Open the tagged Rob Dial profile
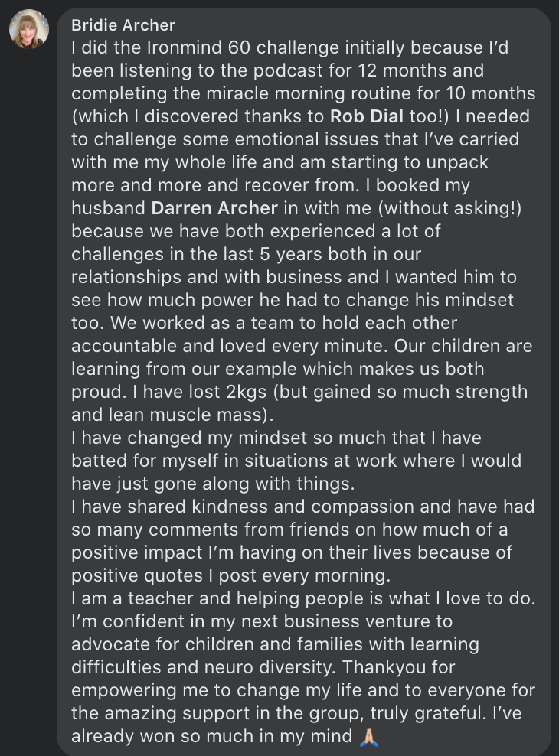 pos(361,116)
